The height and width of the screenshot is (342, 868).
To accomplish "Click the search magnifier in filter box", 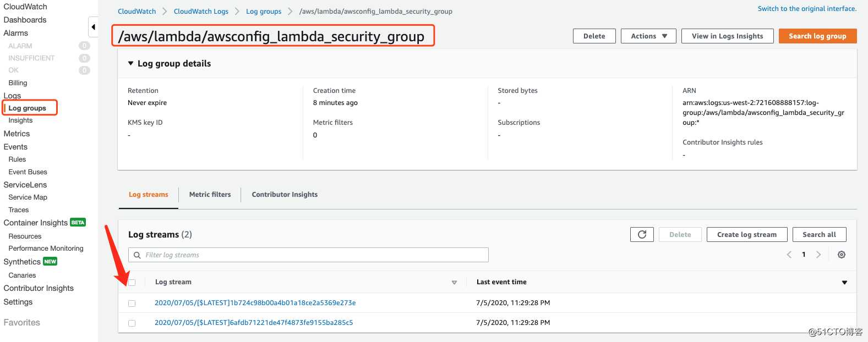I will pos(137,255).
